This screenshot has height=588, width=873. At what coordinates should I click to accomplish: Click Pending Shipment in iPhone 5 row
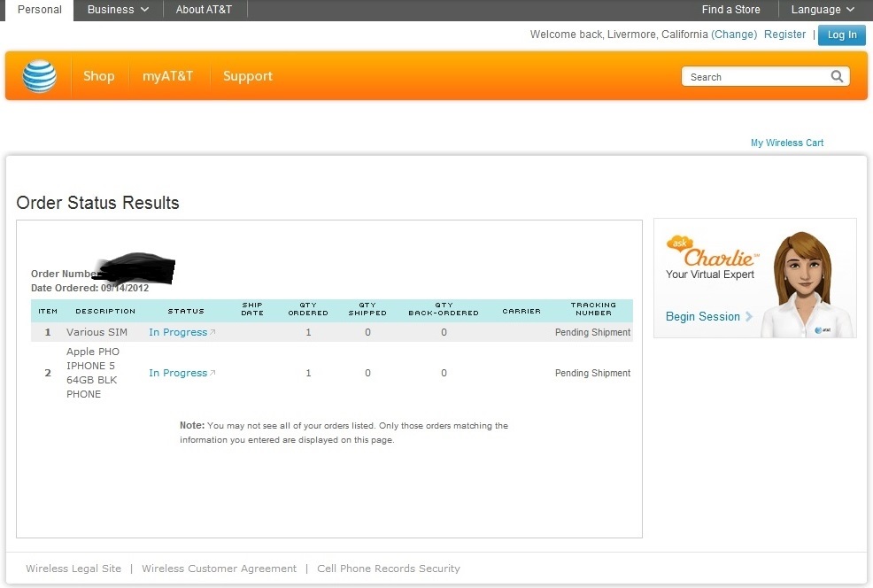[x=592, y=373]
